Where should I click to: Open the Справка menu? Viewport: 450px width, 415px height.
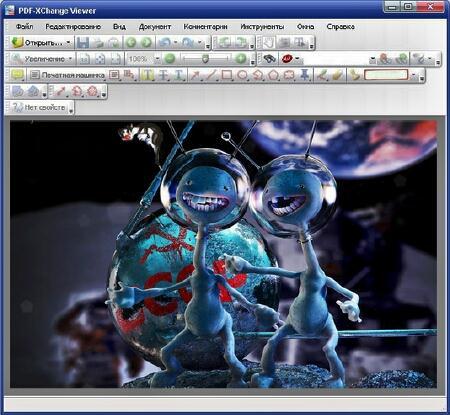tap(340, 26)
